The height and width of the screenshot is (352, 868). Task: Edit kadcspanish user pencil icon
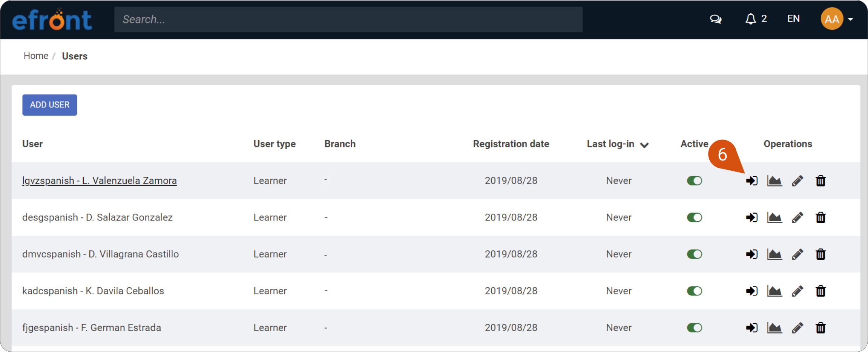[797, 291]
